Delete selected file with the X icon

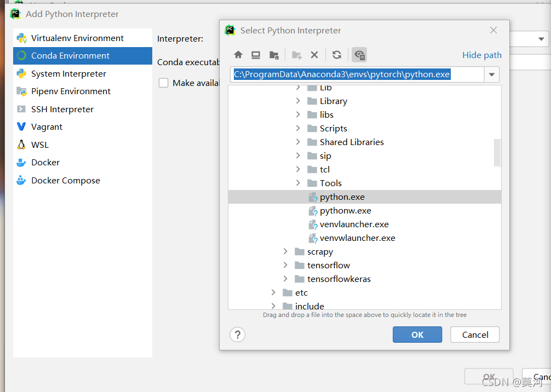(314, 55)
